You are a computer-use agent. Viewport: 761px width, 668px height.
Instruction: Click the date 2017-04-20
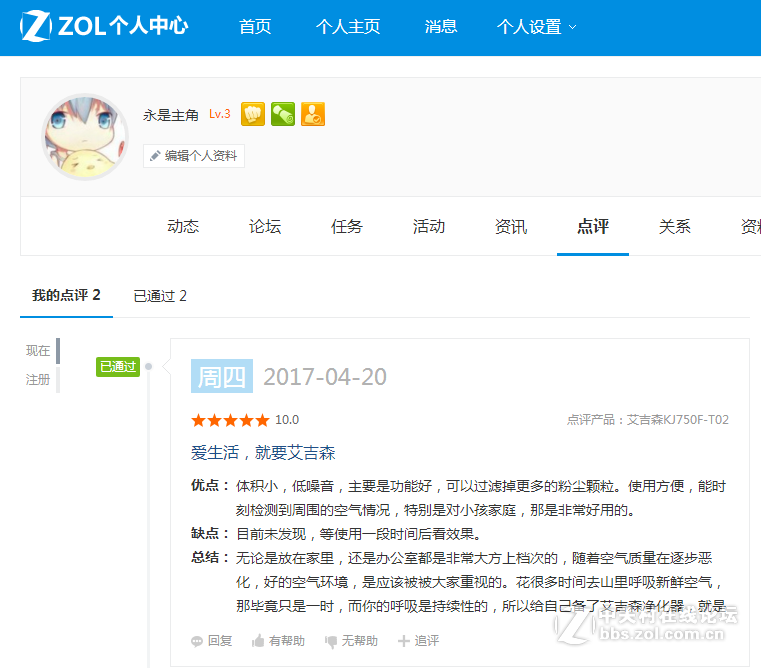(325, 377)
